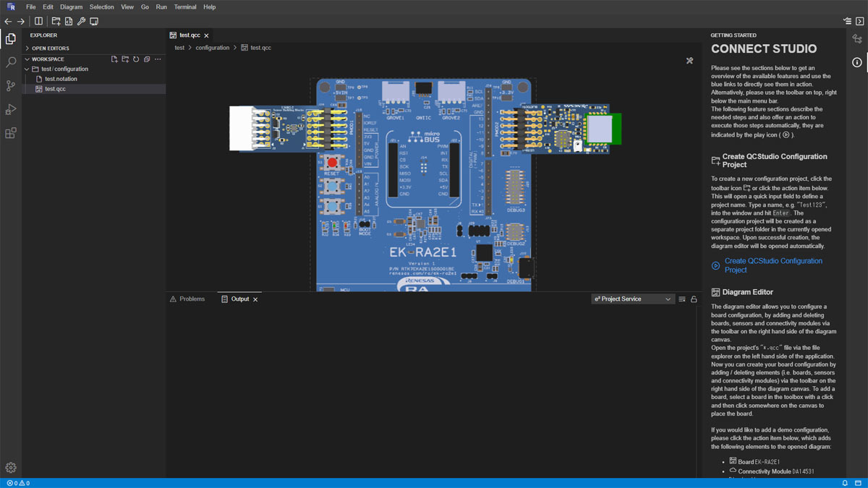Create new configuration project from toolbar
868x488 pixels.
coord(56,22)
